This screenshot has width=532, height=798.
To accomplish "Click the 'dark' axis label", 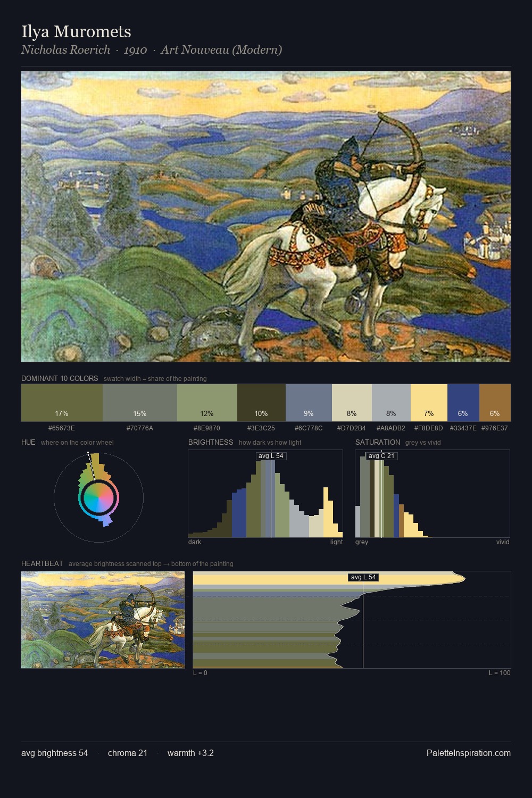I will tap(195, 542).
